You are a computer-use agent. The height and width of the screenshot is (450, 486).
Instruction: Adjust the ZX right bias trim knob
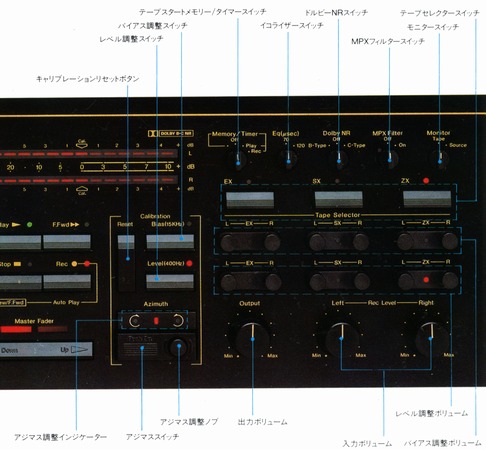tap(450, 241)
